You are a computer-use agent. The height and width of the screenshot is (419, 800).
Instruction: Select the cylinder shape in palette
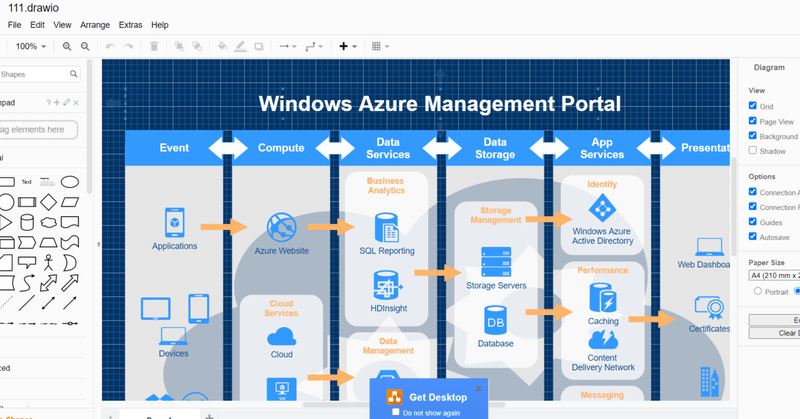click(x=27, y=223)
